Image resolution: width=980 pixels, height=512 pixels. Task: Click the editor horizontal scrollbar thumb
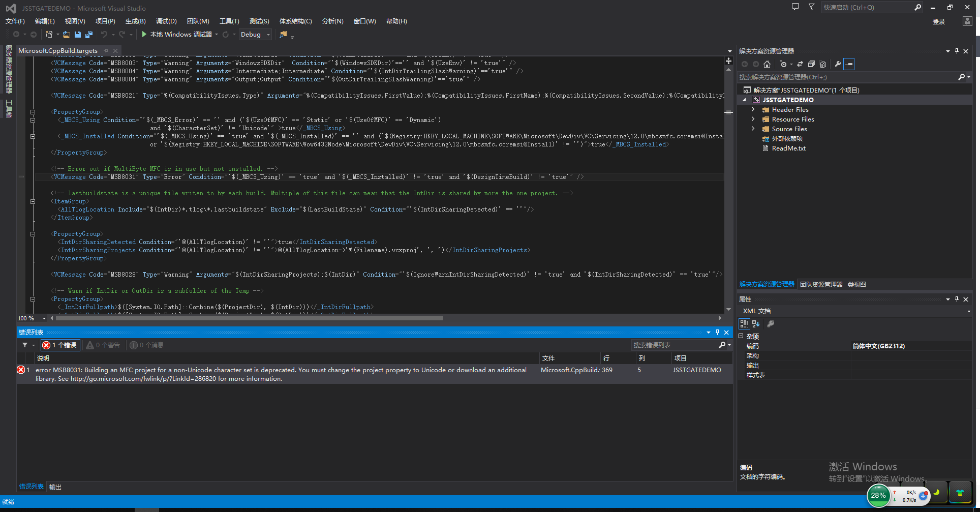coord(249,318)
